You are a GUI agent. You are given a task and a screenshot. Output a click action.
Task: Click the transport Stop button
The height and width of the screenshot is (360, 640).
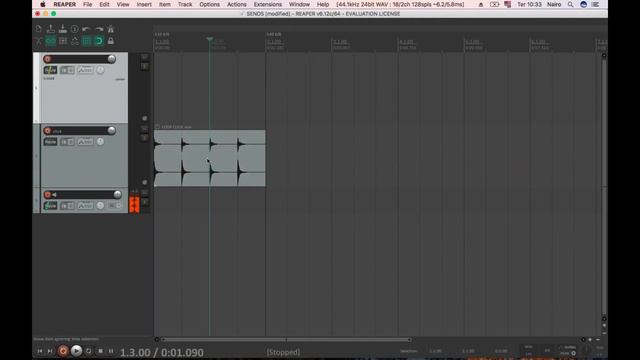[100, 351]
